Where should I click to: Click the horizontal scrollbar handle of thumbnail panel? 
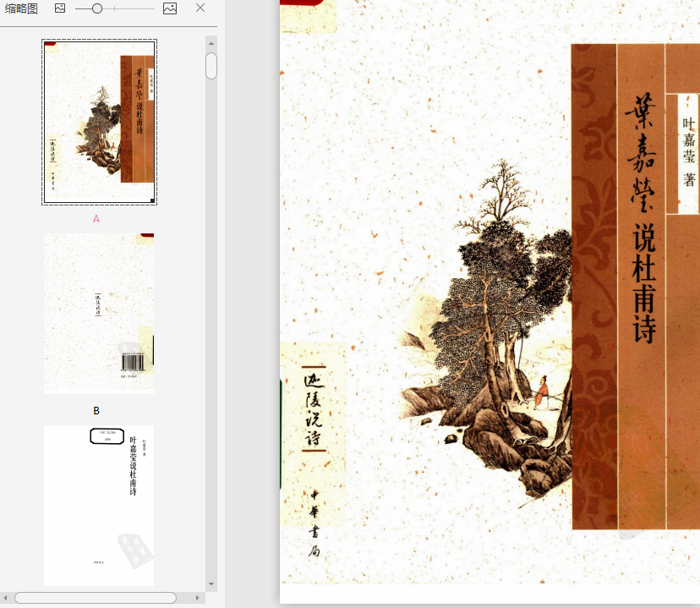(x=96, y=598)
